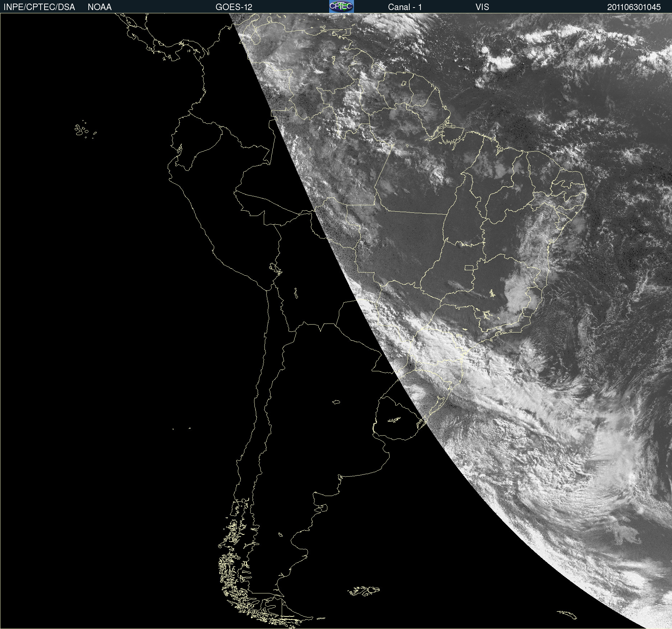Click the INPE/CPTEC/DSA header text
The width and height of the screenshot is (672, 629).
point(39,7)
